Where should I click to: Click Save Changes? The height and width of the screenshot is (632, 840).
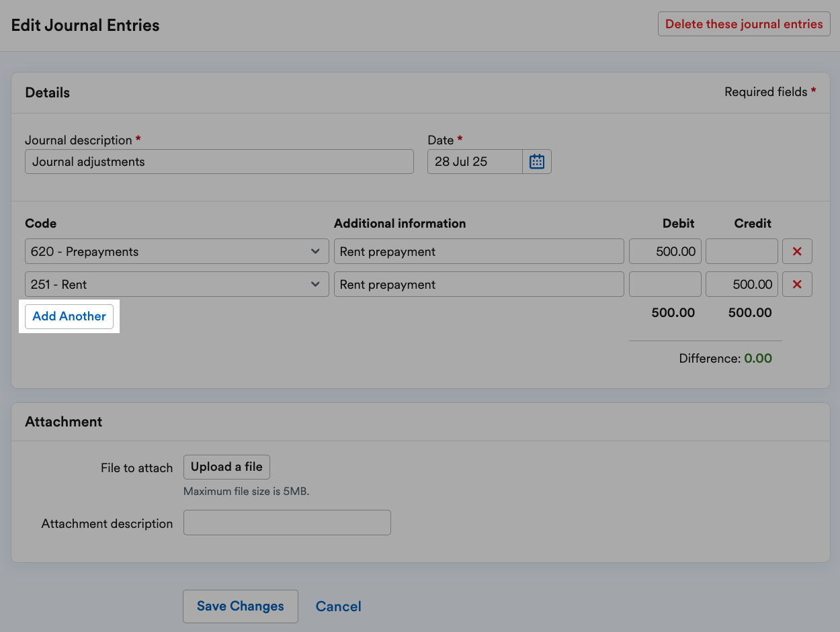(x=240, y=606)
